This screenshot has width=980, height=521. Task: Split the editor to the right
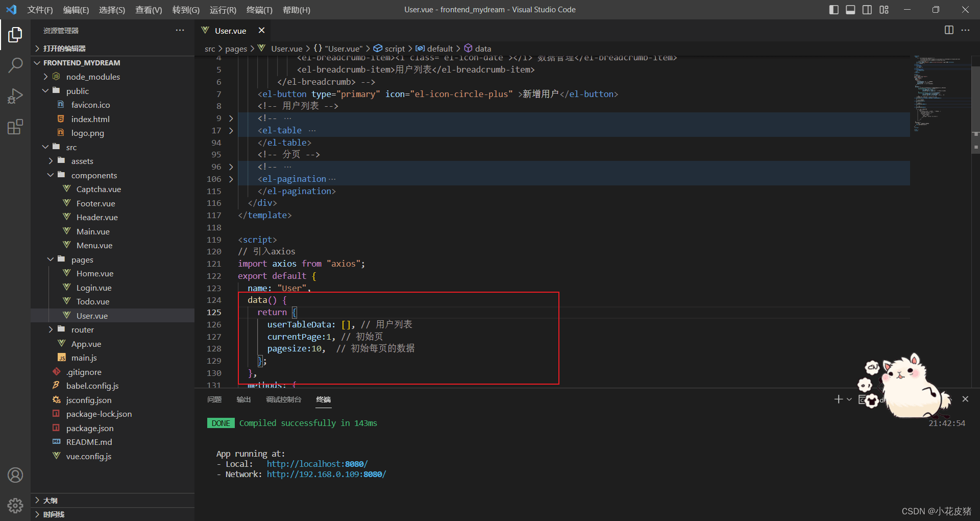click(x=949, y=30)
